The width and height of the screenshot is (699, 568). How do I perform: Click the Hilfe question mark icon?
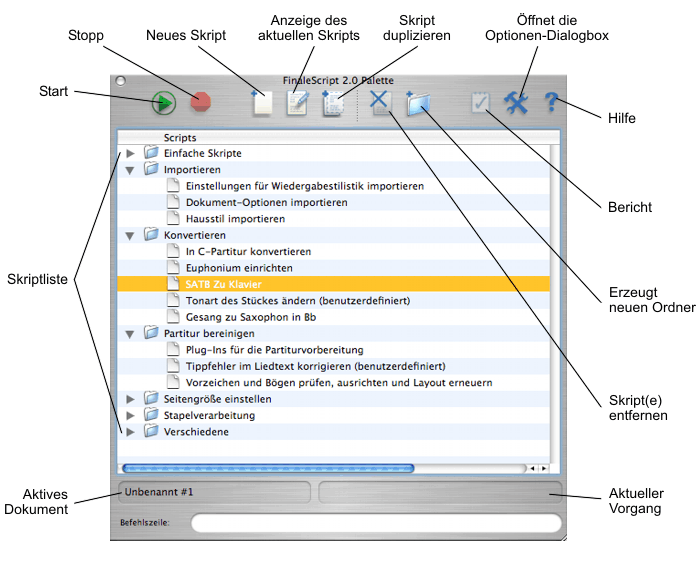pyautogui.click(x=551, y=102)
